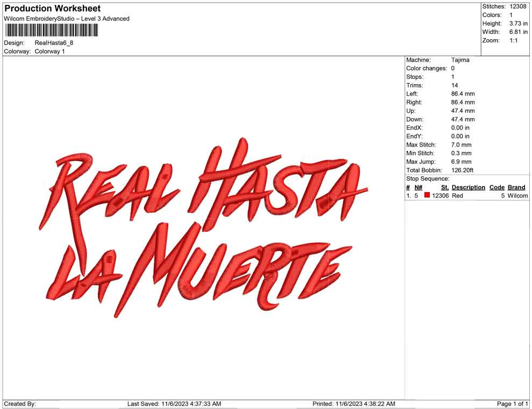Viewport: 532px width, 409px height.
Task: Click the 'Wilcom' brand entry
Action: (x=517, y=196)
